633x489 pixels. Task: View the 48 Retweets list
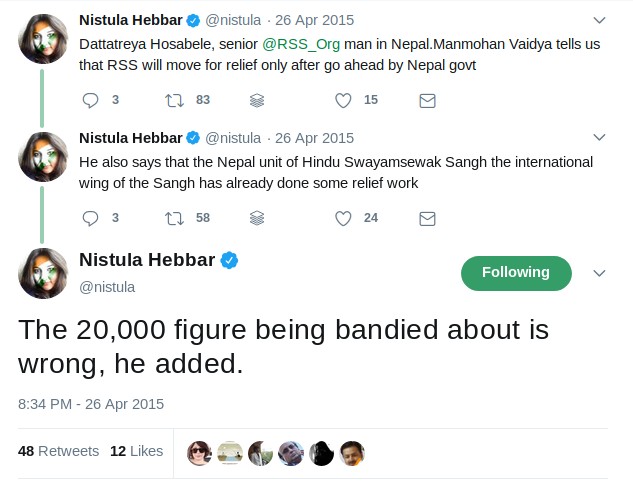tap(58, 451)
